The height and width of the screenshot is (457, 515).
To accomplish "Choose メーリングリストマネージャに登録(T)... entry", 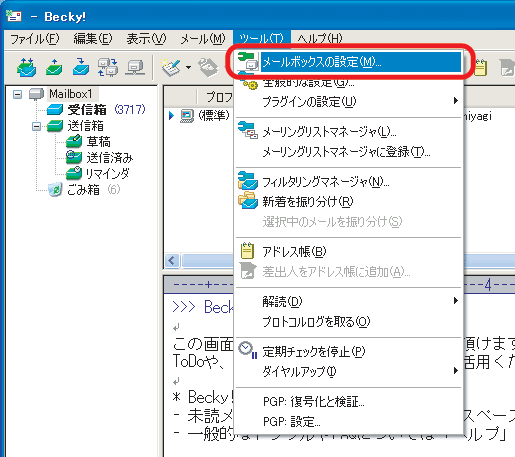I will click(x=349, y=152).
